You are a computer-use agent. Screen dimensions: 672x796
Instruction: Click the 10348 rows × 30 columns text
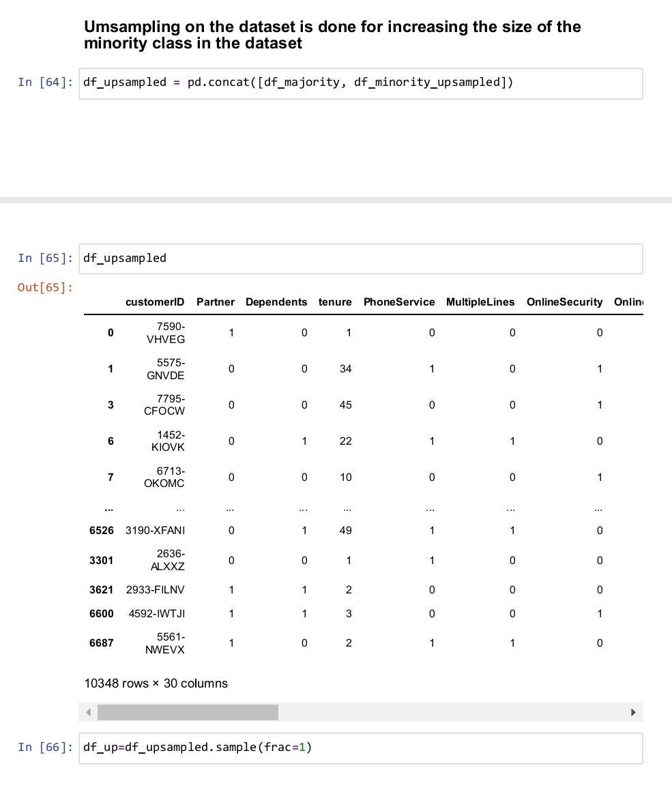(x=156, y=683)
